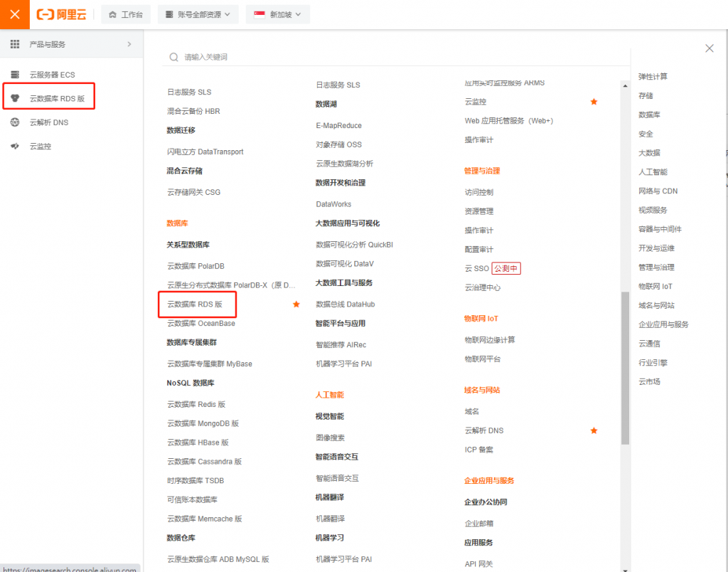Unstar 云监控 favorite in product list

594,102
